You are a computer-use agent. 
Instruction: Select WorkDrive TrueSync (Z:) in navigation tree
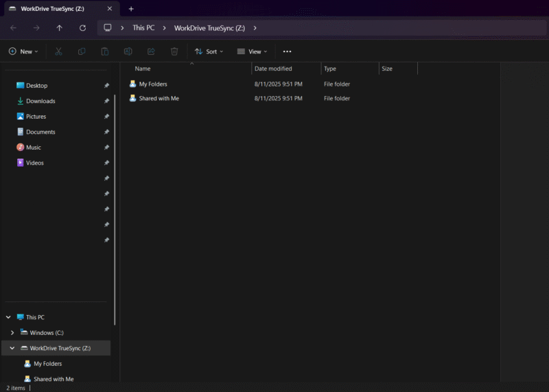click(x=60, y=348)
